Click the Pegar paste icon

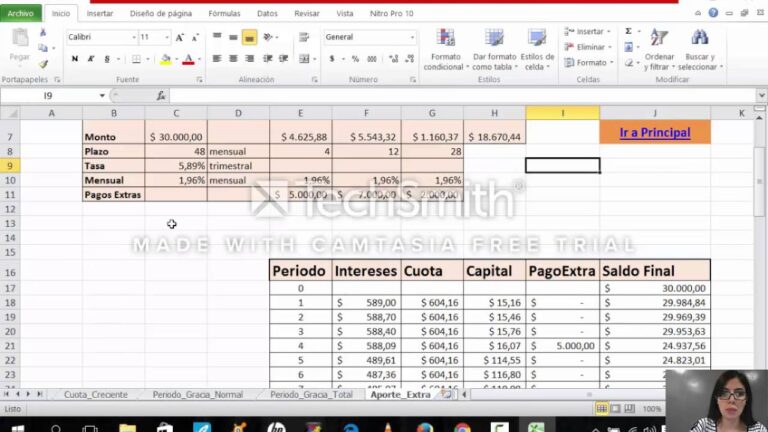pos(20,39)
